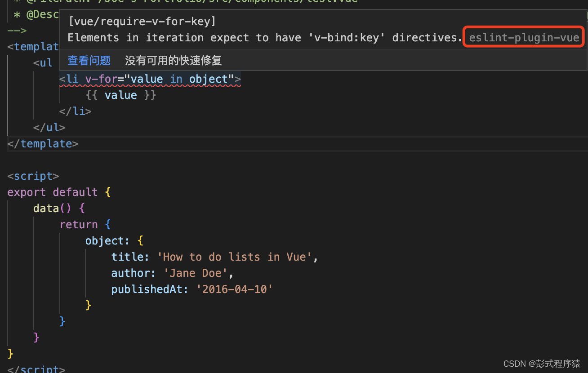Click the closing </li> tag
Image resolution: width=588 pixels, height=373 pixels.
pyautogui.click(x=75, y=111)
